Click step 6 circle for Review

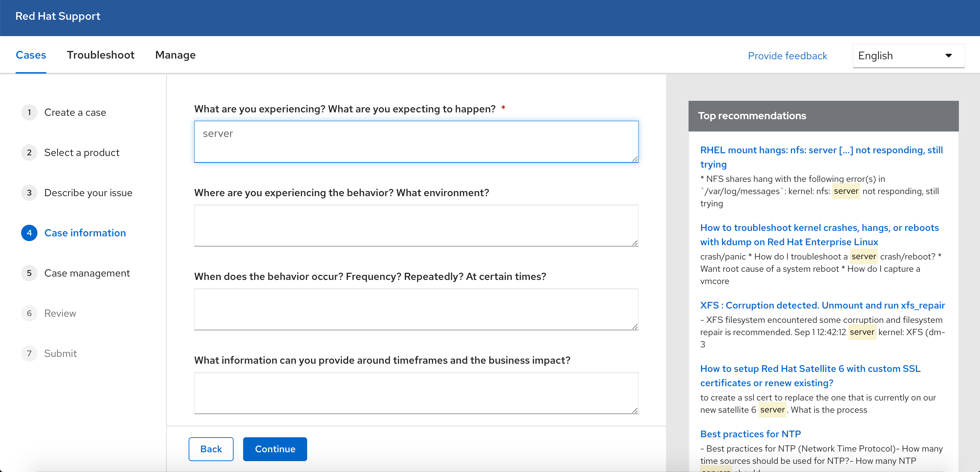(29, 313)
